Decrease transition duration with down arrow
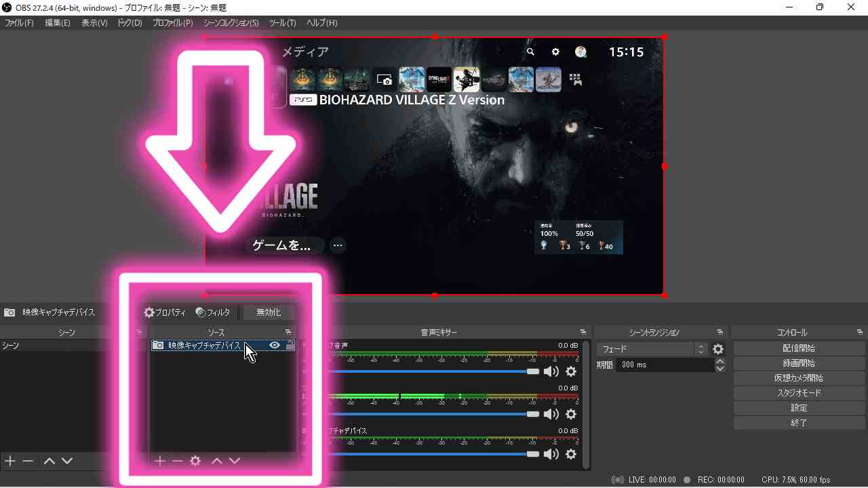The width and height of the screenshot is (868, 488). pos(720,368)
